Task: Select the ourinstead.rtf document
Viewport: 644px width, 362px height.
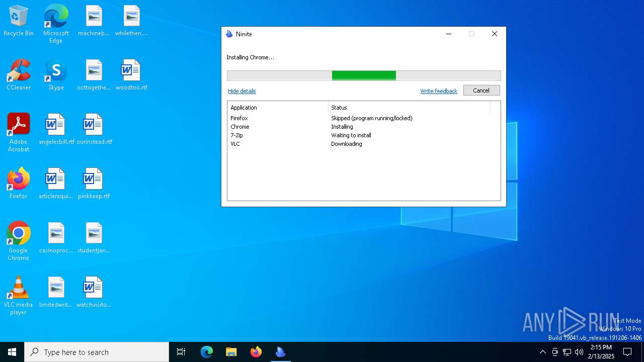Action: click(94, 130)
